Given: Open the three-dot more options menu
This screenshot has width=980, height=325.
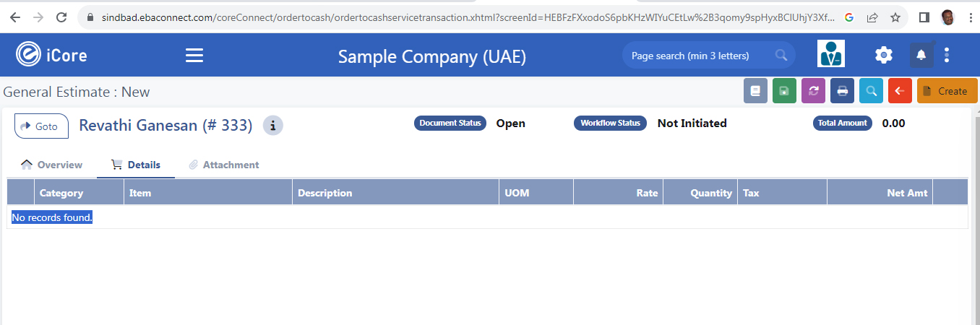Looking at the screenshot, I should coord(947,55).
